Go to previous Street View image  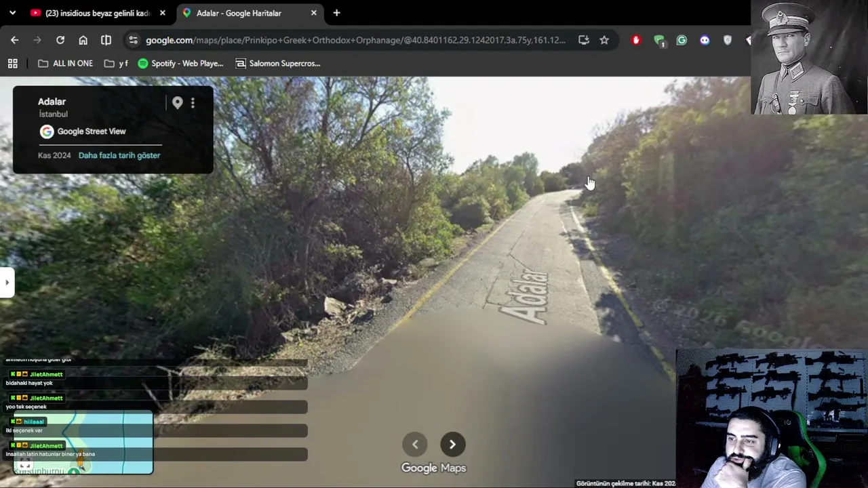click(x=415, y=445)
